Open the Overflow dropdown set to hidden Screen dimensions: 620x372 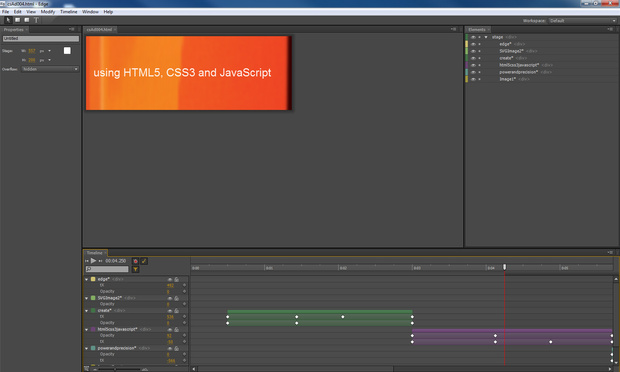(x=50, y=69)
